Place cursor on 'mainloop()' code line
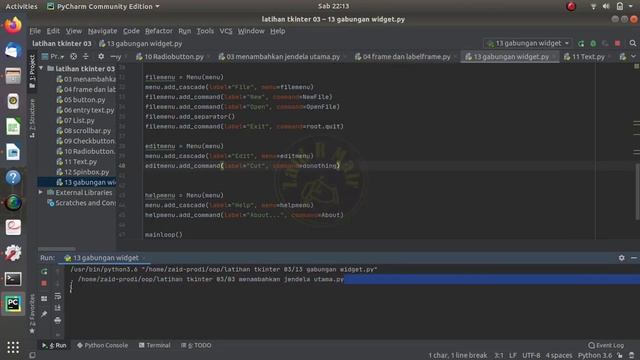 [164, 235]
